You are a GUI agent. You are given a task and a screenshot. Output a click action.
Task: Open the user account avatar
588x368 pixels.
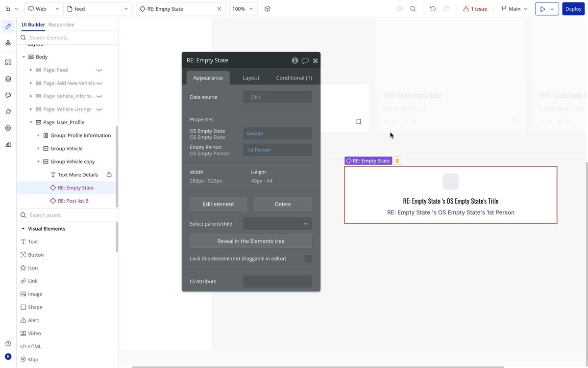pos(8,357)
